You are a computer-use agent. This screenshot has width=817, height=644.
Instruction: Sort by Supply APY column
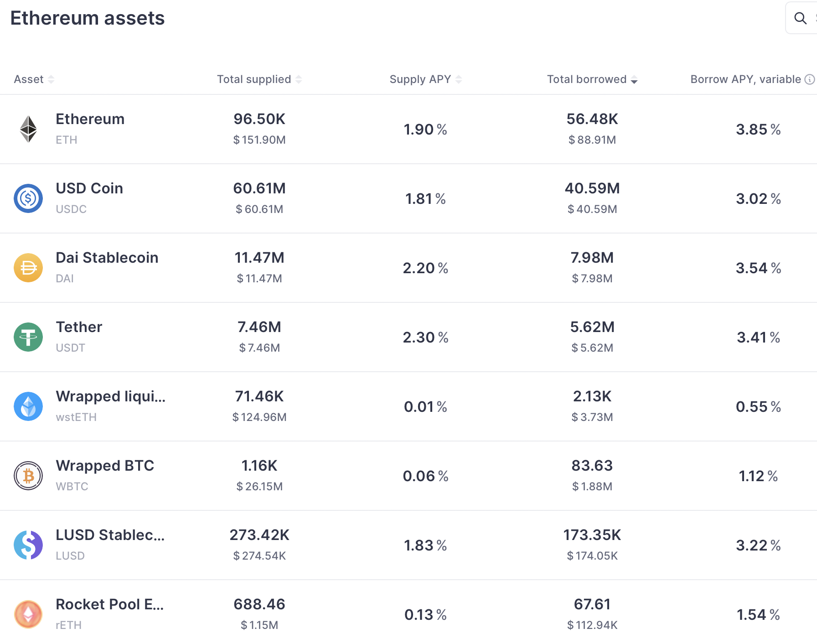(426, 79)
